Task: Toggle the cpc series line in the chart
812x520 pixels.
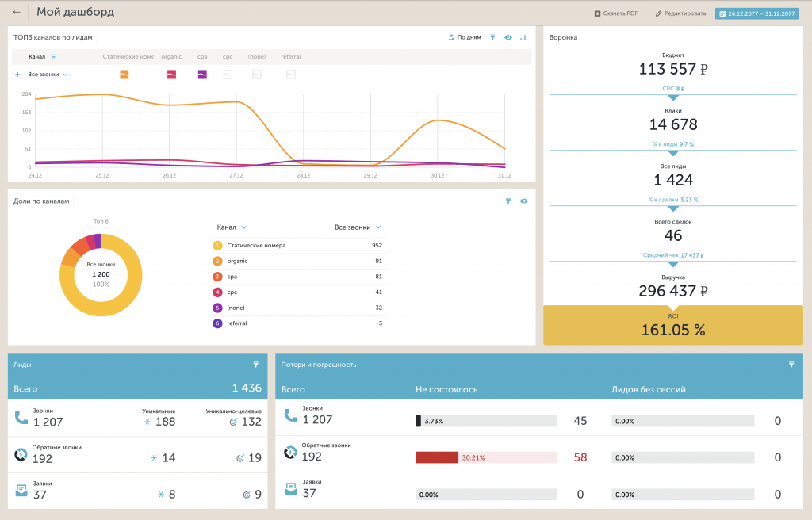Action: click(x=228, y=75)
